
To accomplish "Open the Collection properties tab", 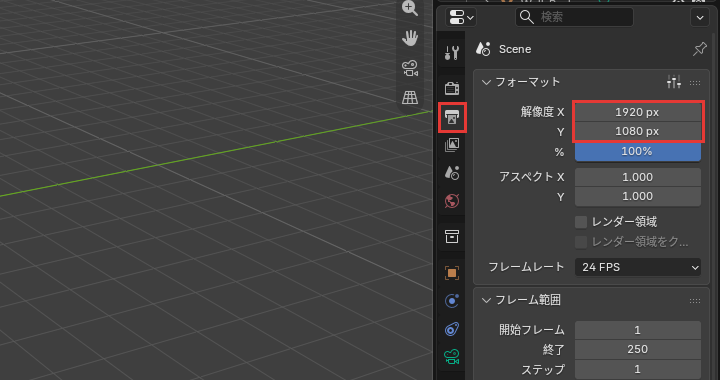I will coord(452,236).
